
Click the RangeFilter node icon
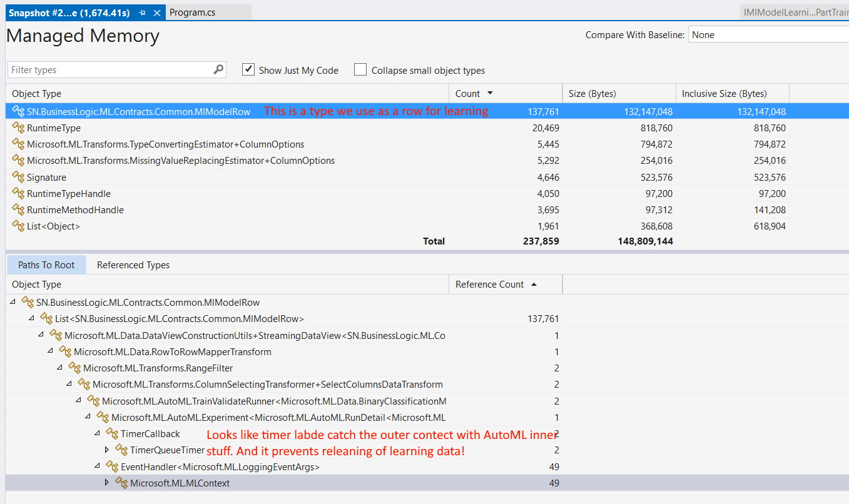point(74,368)
